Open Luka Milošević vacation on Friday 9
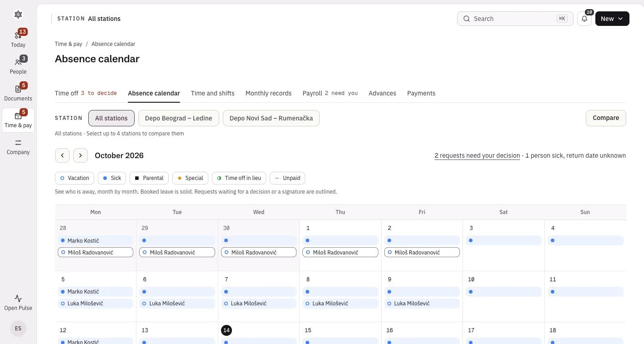 click(x=422, y=303)
